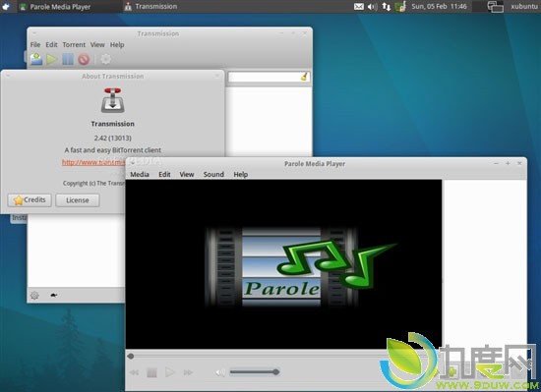This screenshot has height=392, width=541.
Task: Close the About Transmission dialog
Action: tap(217, 76)
